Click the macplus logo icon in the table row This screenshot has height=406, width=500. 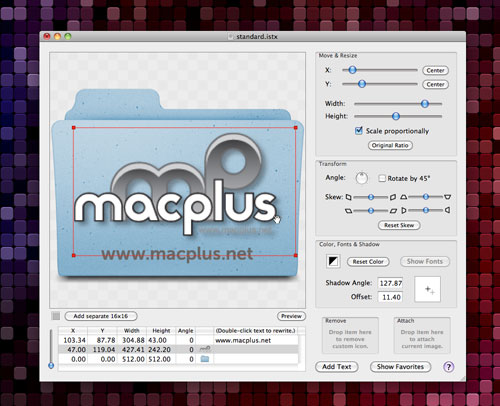click(x=205, y=349)
